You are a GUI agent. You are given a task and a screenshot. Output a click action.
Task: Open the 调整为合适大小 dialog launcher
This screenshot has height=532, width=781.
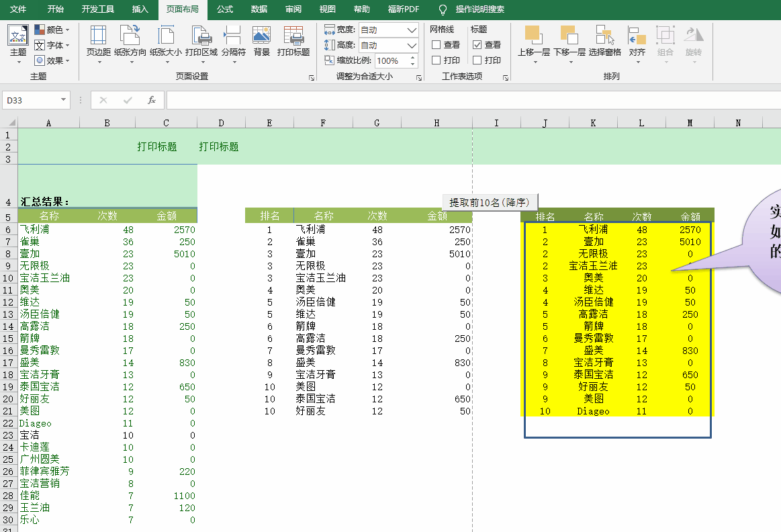coord(419,78)
